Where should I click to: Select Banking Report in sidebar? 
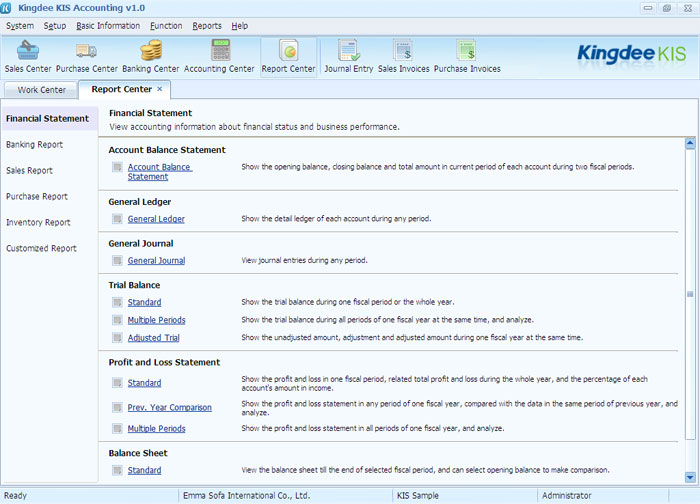click(x=34, y=145)
